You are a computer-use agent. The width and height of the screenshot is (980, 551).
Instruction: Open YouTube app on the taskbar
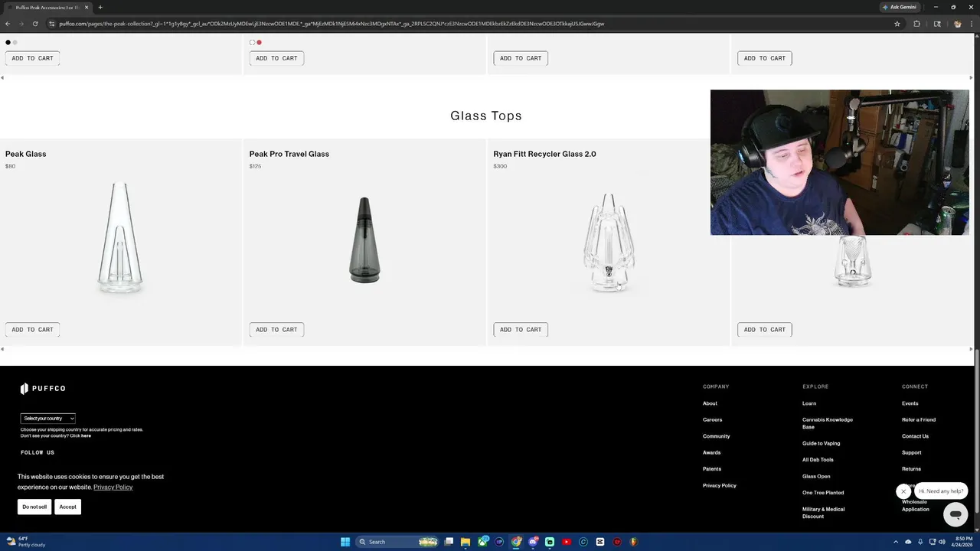click(567, 542)
